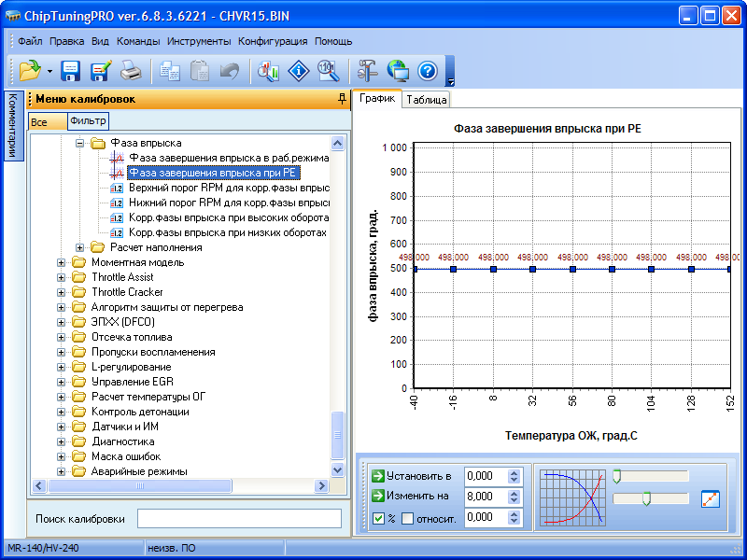This screenshot has width=747, height=560.
Task: Click the open file folder icon
Action: coord(27,70)
